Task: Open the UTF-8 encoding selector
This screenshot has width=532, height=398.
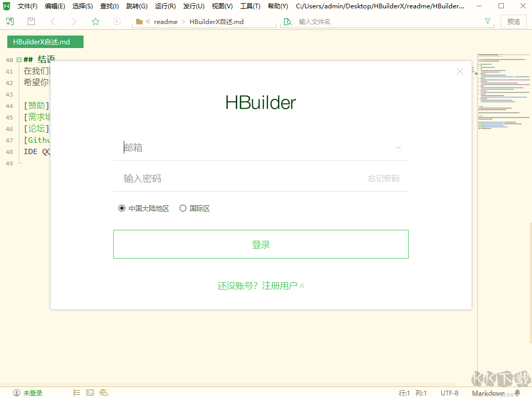Action: click(x=449, y=393)
